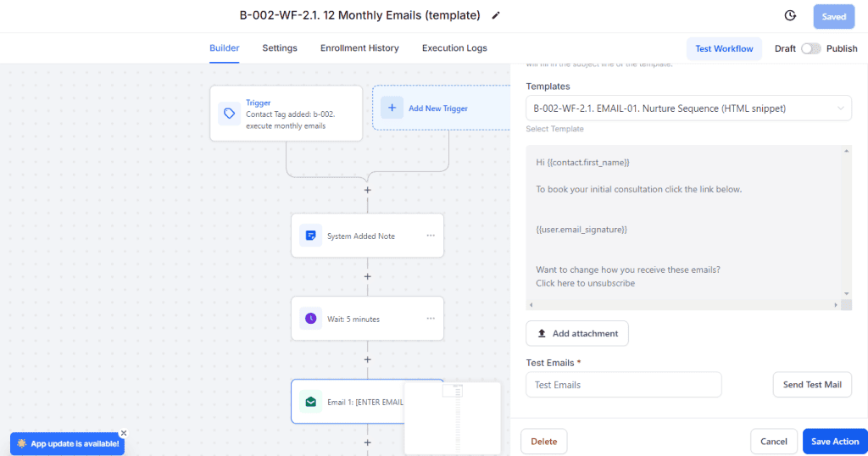Switch to the Settings tab

tap(280, 48)
